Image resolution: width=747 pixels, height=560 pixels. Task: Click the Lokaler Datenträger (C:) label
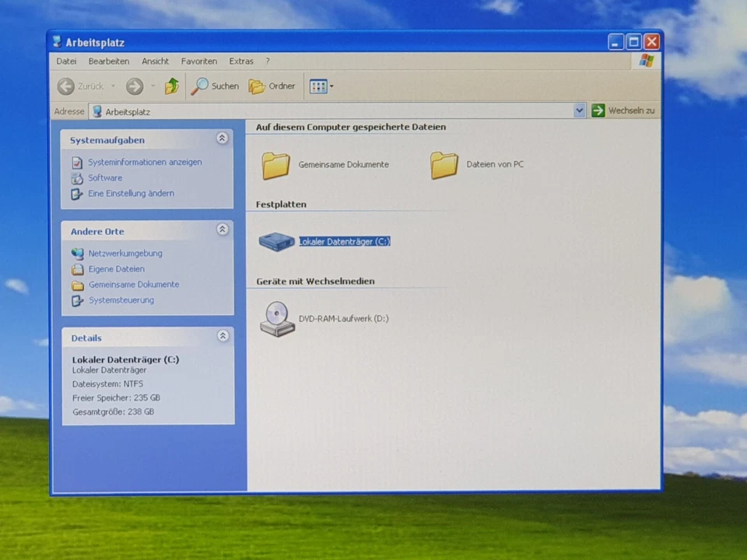[x=345, y=241]
